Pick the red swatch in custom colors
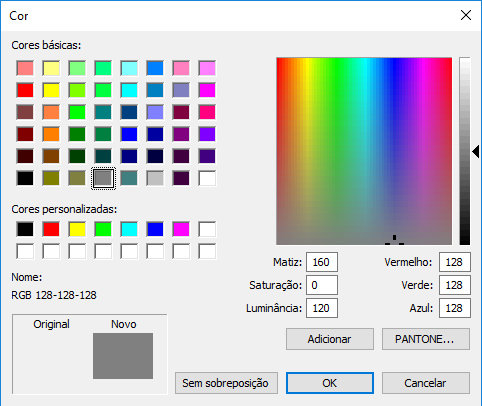Screen dimensions: 482x406 (x=51, y=229)
